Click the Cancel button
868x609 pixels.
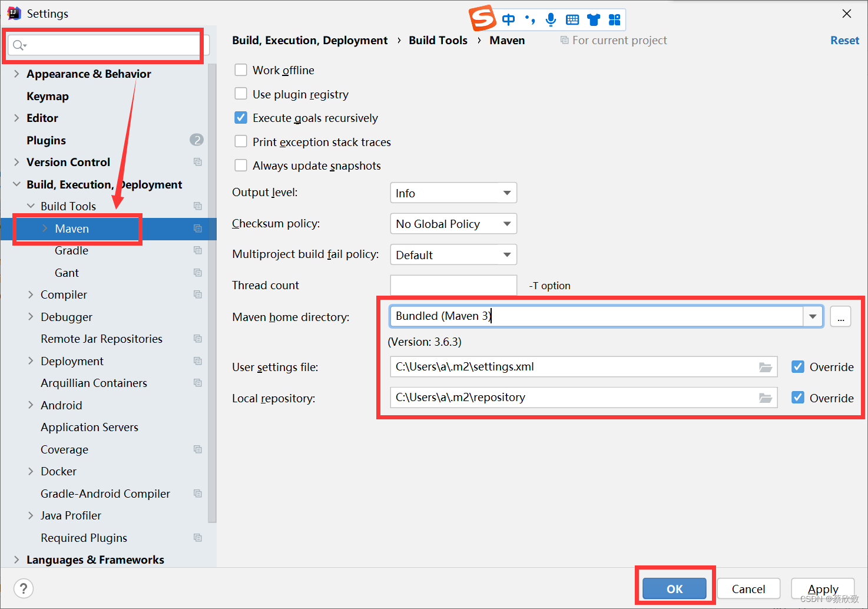point(748,589)
